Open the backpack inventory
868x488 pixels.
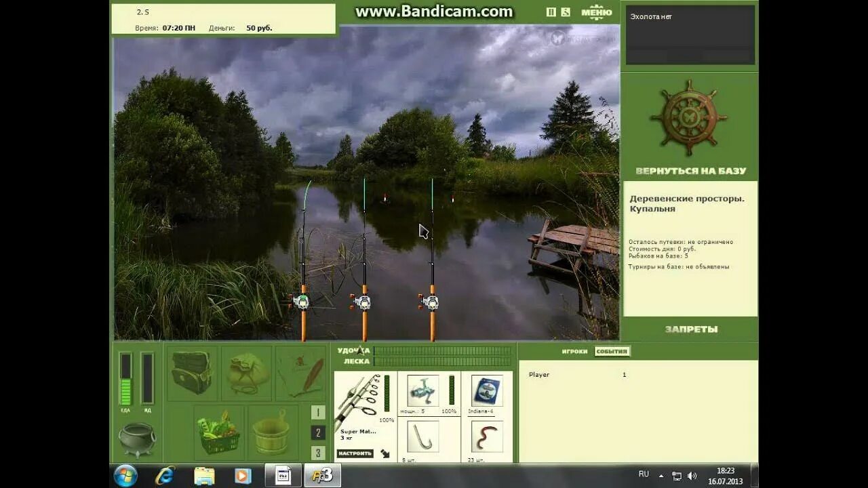(x=193, y=373)
